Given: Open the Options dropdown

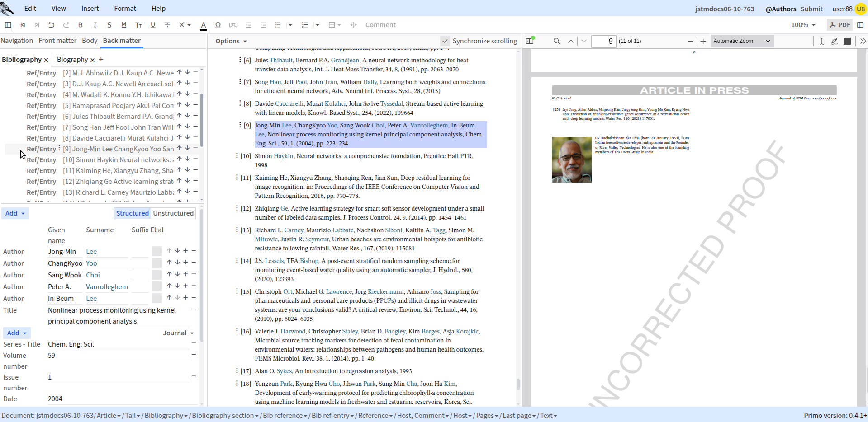Looking at the screenshot, I should (231, 41).
